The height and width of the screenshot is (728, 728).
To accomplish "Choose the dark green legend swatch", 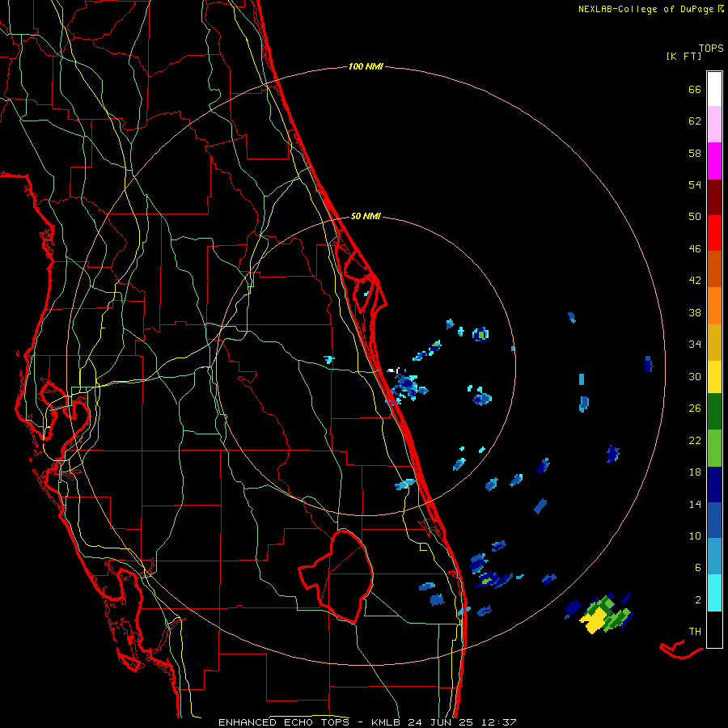I will click(x=714, y=412).
